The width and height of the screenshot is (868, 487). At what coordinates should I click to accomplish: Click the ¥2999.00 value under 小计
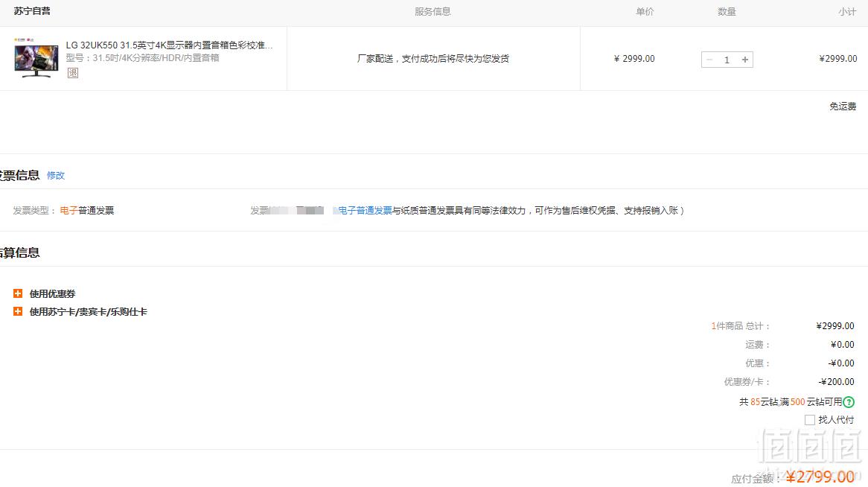click(838, 59)
